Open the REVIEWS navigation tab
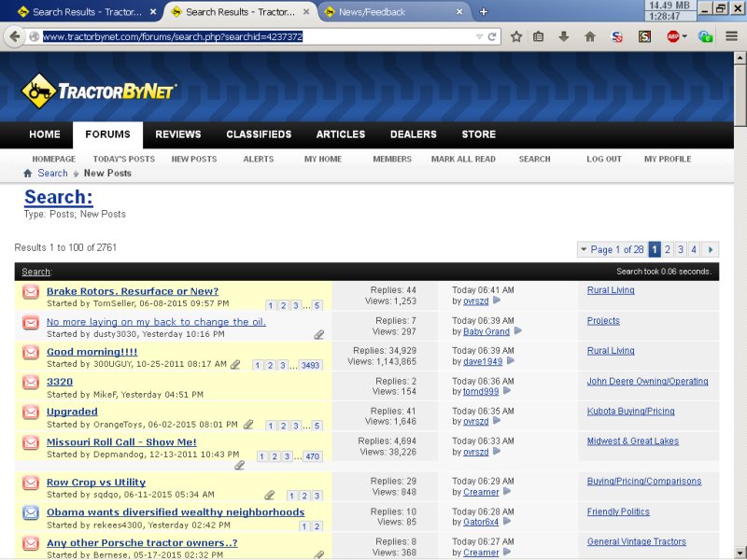Image resolution: width=747 pixels, height=560 pixels. [x=178, y=134]
